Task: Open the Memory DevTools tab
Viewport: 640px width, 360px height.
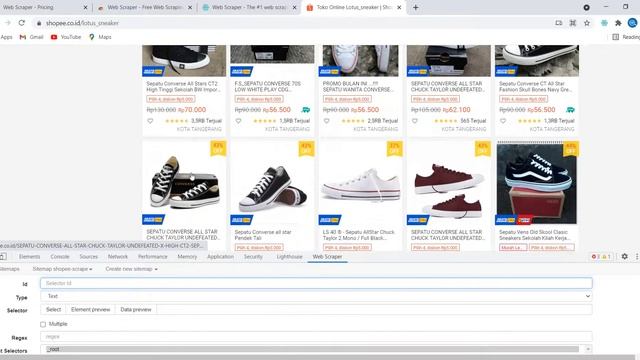Action: (187, 256)
